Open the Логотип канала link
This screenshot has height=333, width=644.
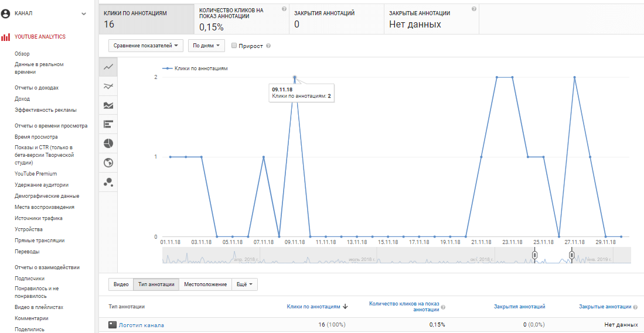coord(141,325)
